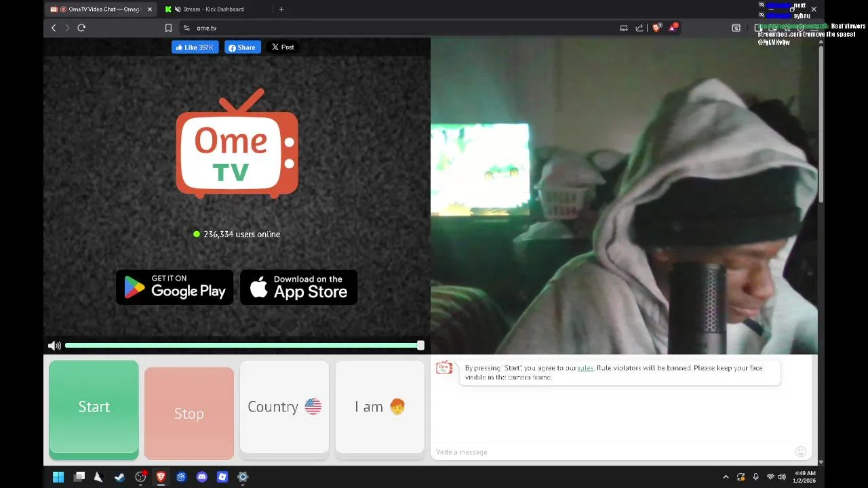This screenshot has width=868, height=488.
Task: Open the 'I am' gender selector
Action: (380, 407)
